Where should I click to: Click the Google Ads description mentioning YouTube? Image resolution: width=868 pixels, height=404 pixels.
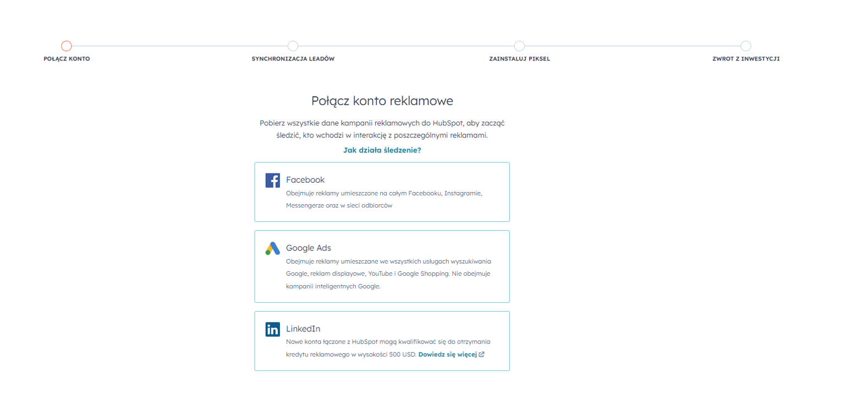coord(388,274)
